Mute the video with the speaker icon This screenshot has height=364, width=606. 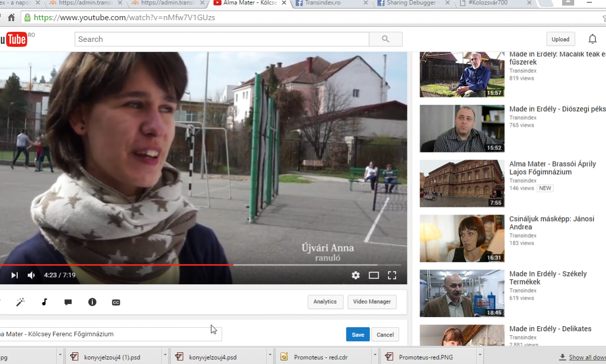(x=31, y=275)
